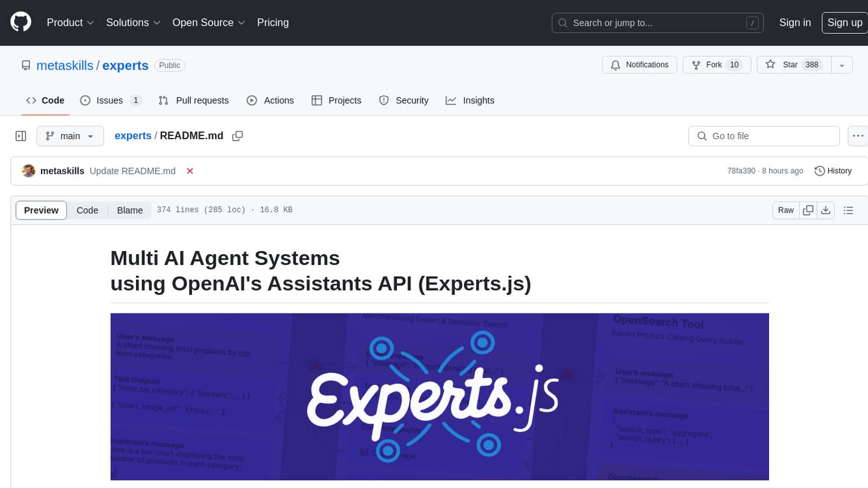Switch to the Projects tab

click(x=336, y=100)
